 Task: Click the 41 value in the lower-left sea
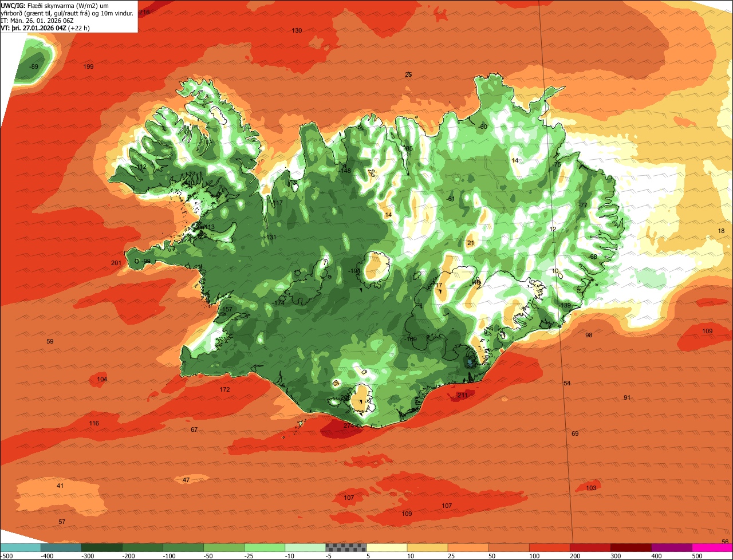60,486
